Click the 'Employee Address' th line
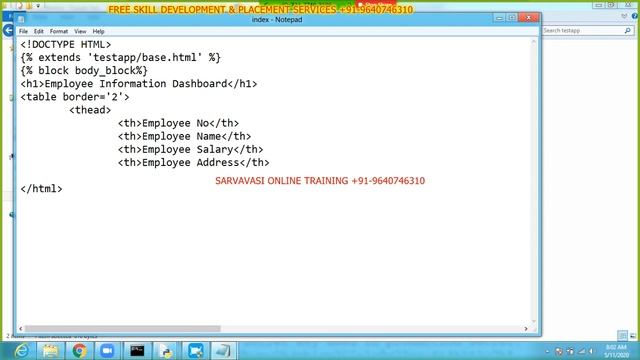Screen dimensions: 640x360 (x=193, y=162)
